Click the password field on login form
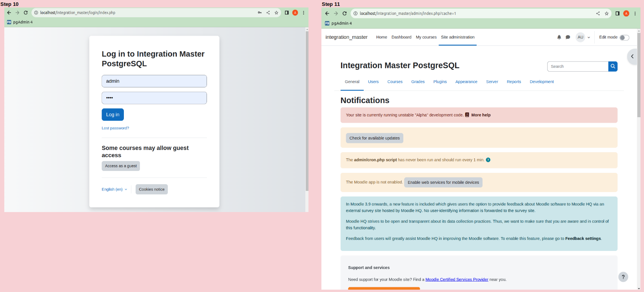The height and width of the screenshot is (292, 644). [x=154, y=98]
